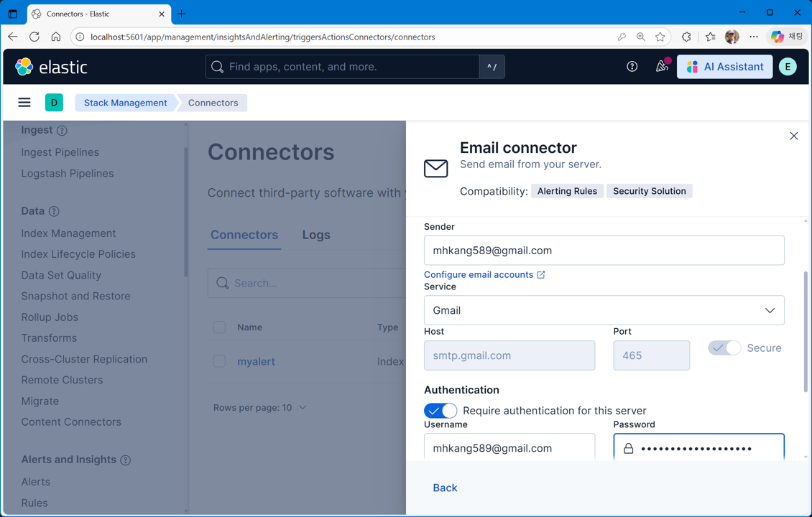812x517 pixels.
Task: Toggle Require authentication for this server
Action: [x=440, y=411]
